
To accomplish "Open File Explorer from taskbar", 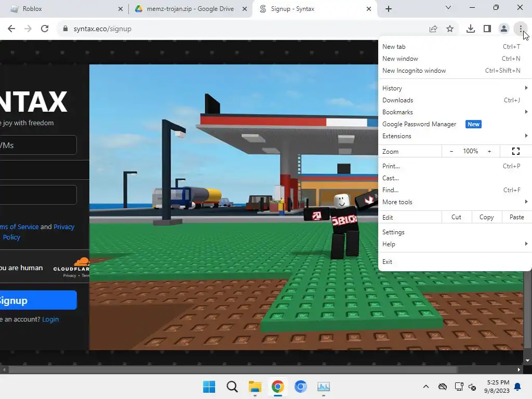I will click(255, 387).
